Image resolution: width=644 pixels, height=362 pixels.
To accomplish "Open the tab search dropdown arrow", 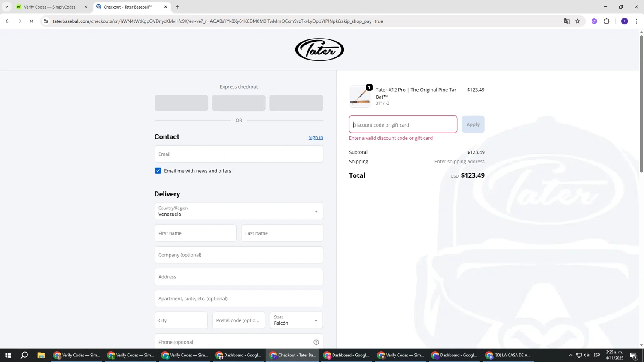I will (x=6, y=7).
